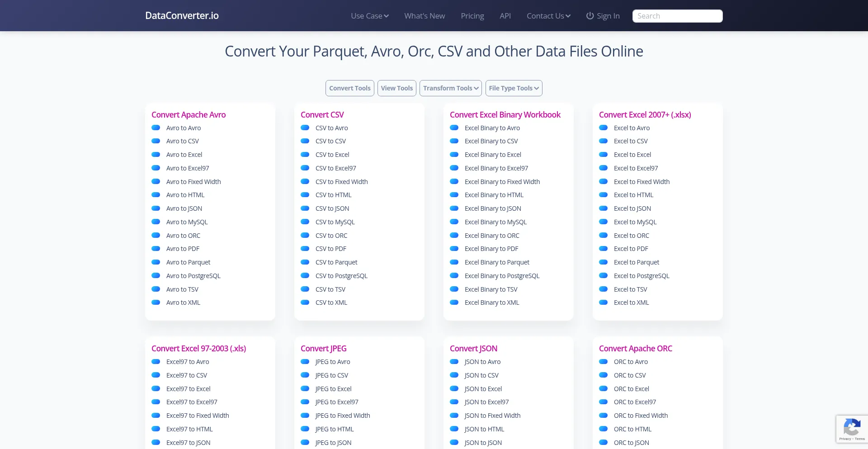Image resolution: width=868 pixels, height=449 pixels.
Task: Click the blue bullet icon beside Avro to CSV
Action: pyautogui.click(x=156, y=141)
